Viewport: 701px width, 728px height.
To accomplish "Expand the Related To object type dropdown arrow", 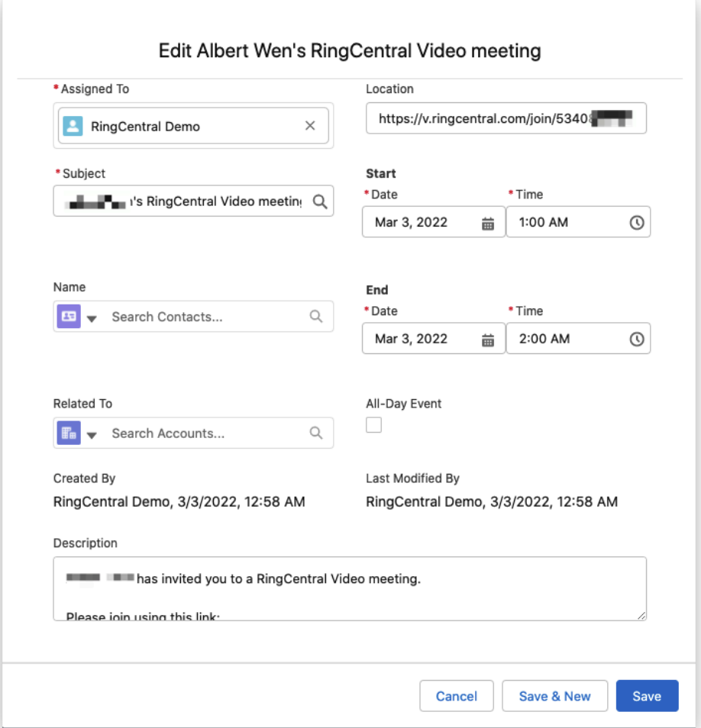I will [92, 435].
